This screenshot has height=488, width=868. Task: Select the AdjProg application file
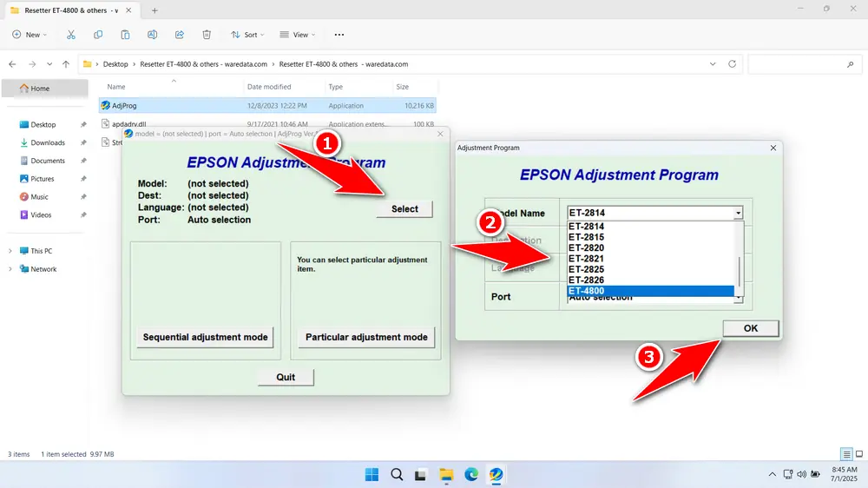click(268, 105)
